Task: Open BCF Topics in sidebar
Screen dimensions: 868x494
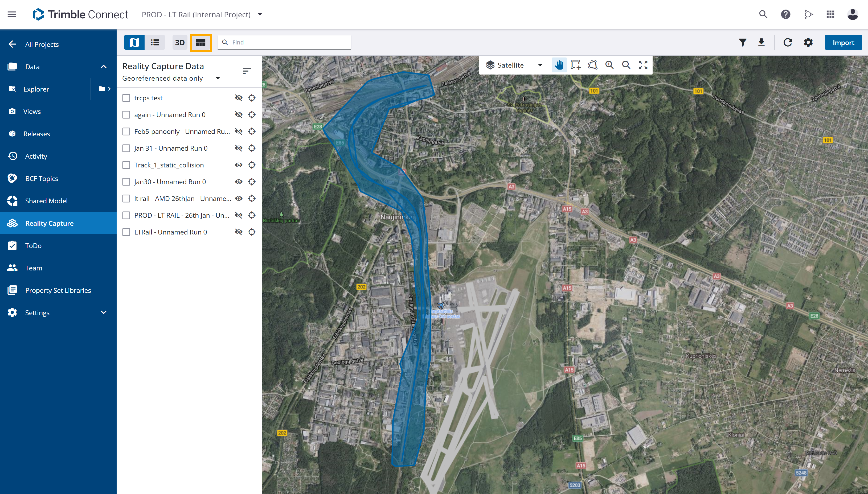Action: pos(41,179)
